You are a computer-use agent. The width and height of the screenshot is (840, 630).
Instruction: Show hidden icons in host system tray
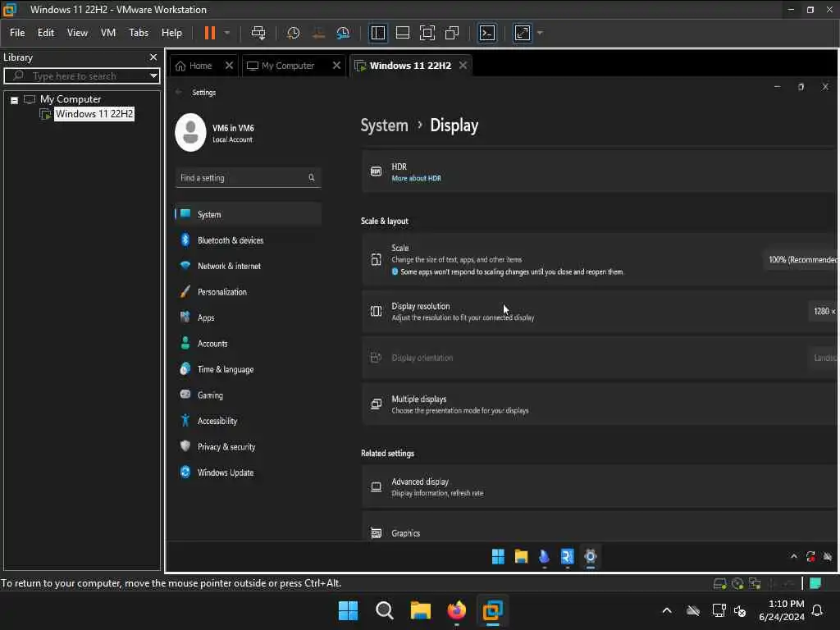[x=667, y=610]
